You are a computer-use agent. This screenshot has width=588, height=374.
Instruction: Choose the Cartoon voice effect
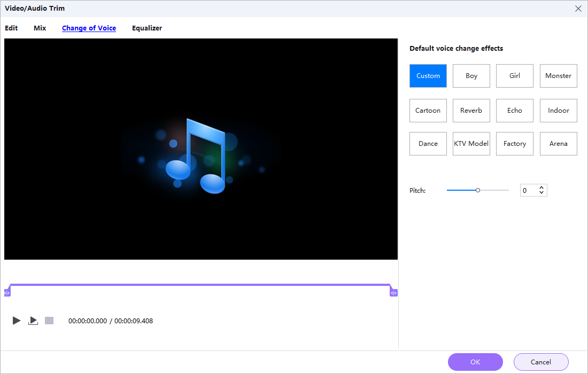(x=428, y=111)
